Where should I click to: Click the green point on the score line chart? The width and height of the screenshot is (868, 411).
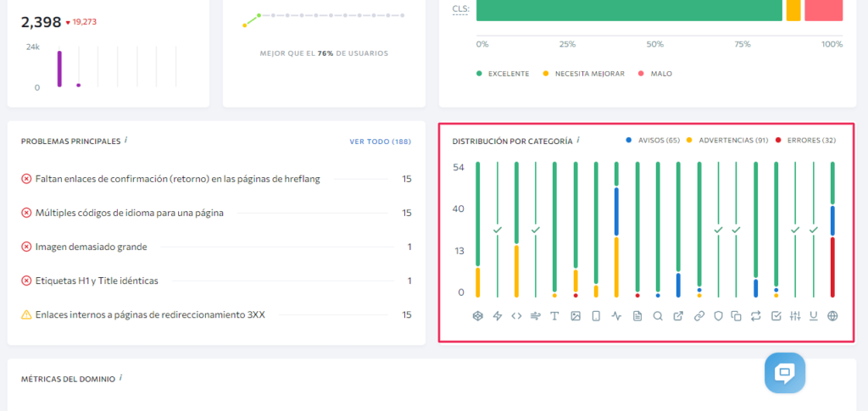pyautogui.click(x=259, y=15)
